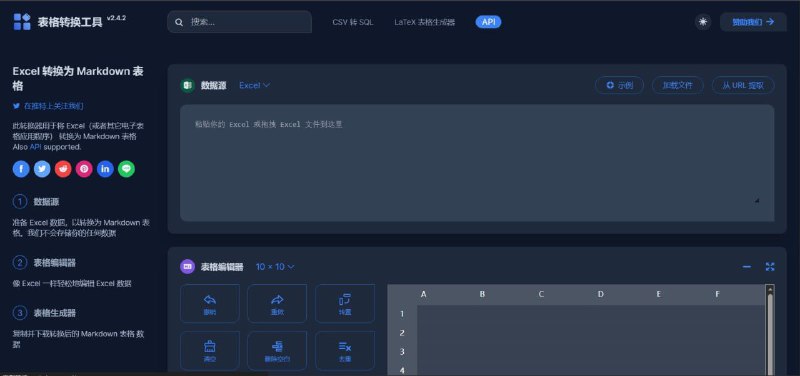
Task: Share on Facebook icon
Action: (21, 169)
